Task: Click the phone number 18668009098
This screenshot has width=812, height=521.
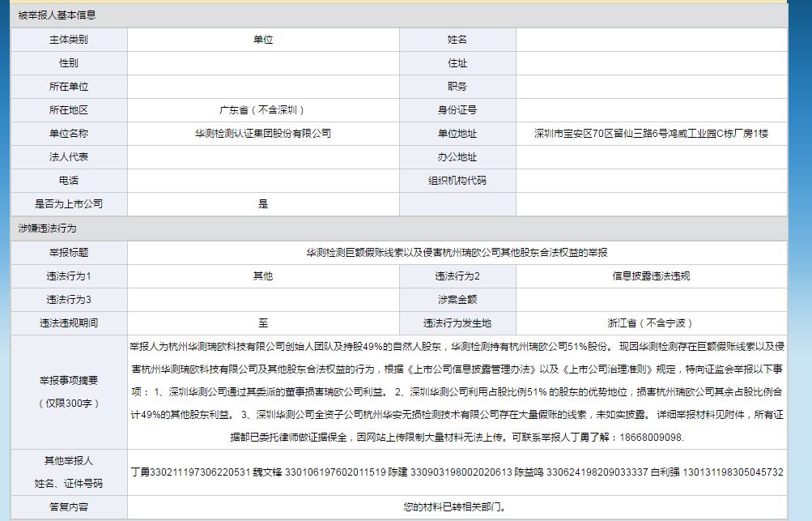Action: click(652, 437)
